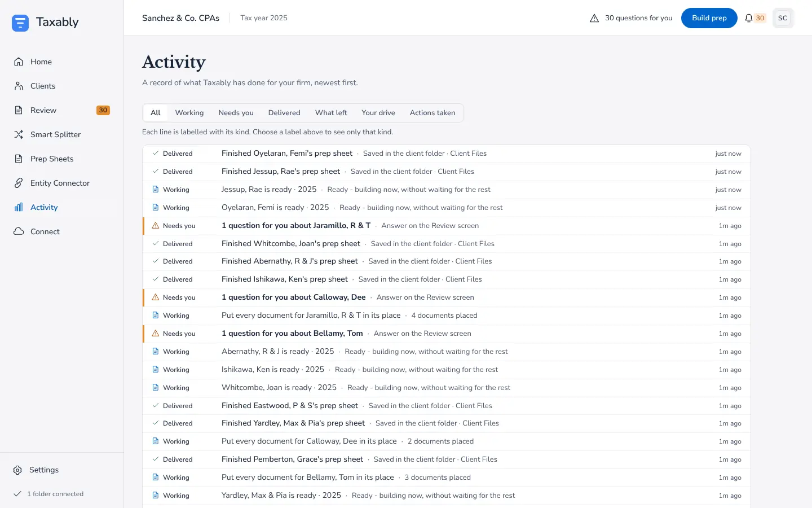Click the Settings gear icon
The image size is (812, 508).
click(17, 470)
